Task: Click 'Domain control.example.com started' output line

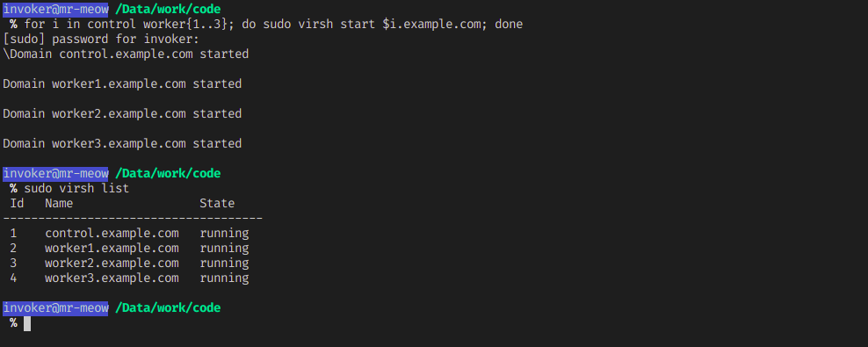Action: tap(126, 54)
